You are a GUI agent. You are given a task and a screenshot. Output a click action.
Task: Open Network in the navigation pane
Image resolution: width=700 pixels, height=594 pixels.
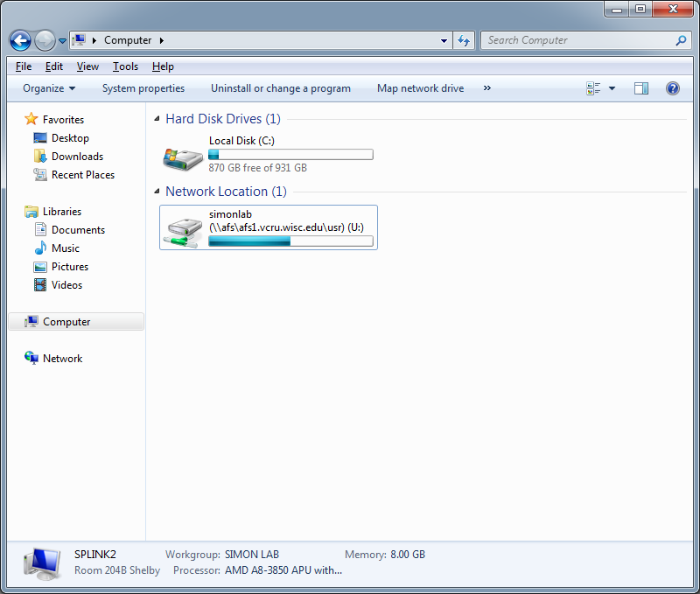coord(62,359)
